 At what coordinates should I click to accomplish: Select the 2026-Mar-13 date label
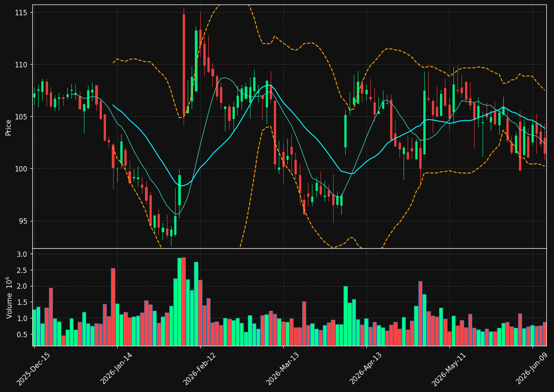(x=283, y=369)
